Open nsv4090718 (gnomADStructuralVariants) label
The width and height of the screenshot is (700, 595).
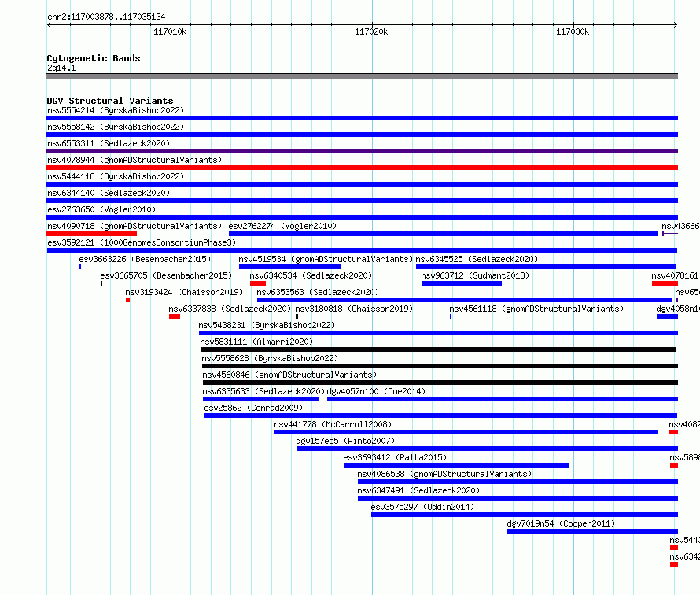point(134,226)
